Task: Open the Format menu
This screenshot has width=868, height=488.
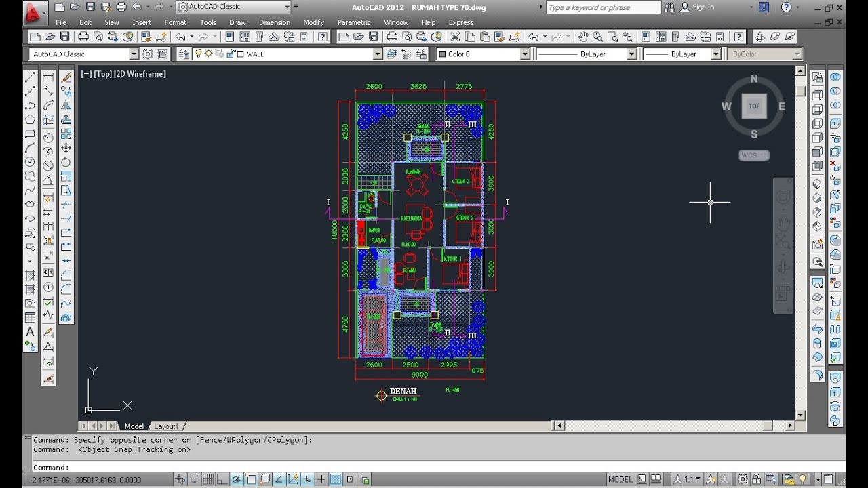Action: click(x=175, y=22)
